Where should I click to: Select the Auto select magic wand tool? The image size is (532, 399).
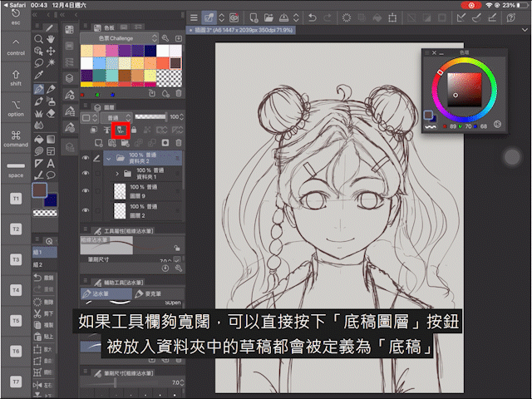[51, 63]
